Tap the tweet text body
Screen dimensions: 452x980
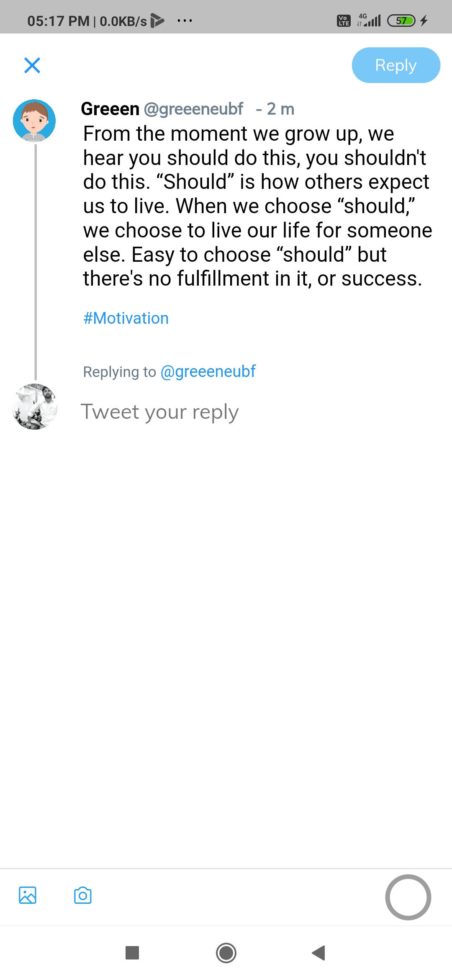pyautogui.click(x=258, y=206)
